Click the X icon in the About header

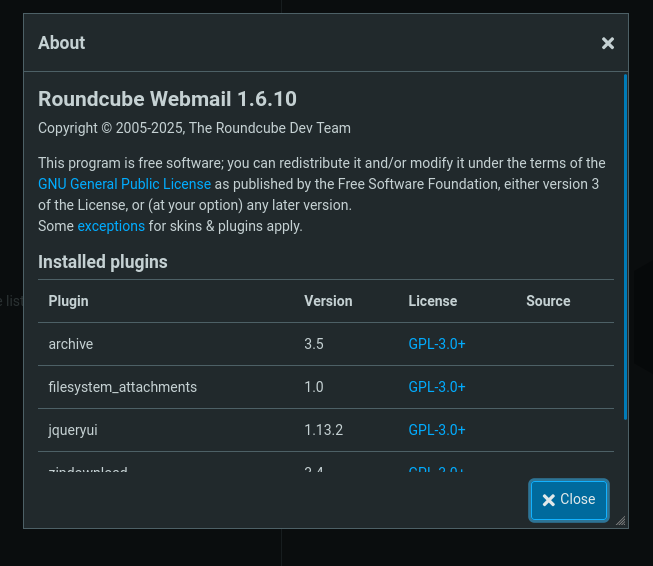coord(607,43)
